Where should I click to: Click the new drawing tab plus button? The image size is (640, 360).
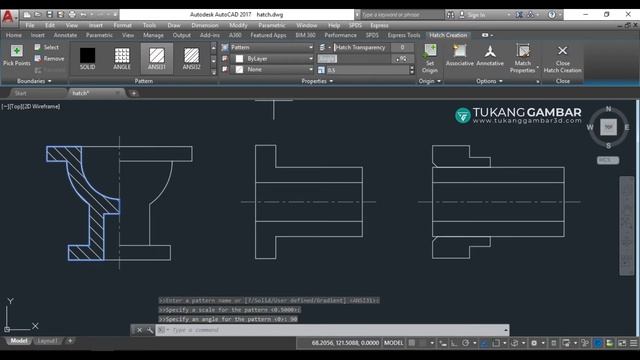[x=133, y=93]
